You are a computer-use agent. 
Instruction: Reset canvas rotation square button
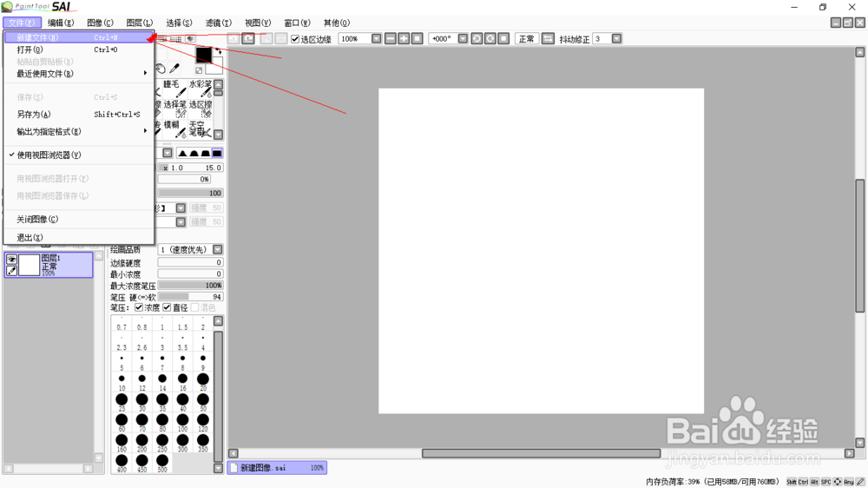(x=503, y=38)
